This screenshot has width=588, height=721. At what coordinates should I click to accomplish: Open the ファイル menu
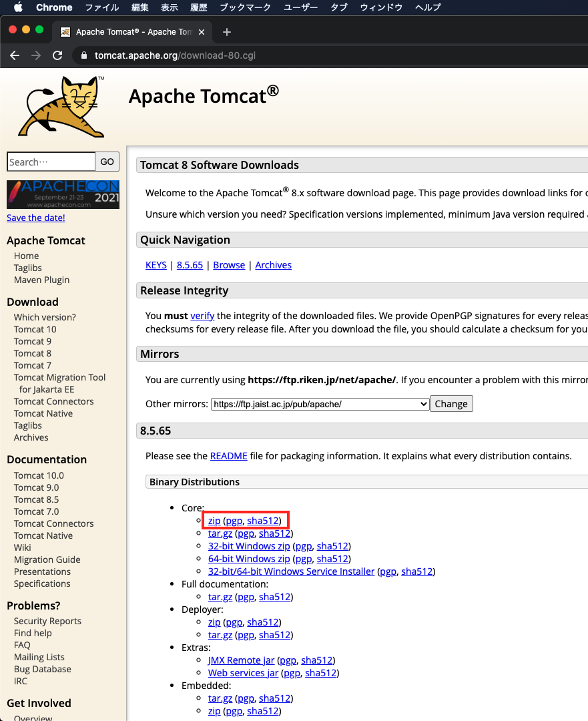coord(102,7)
